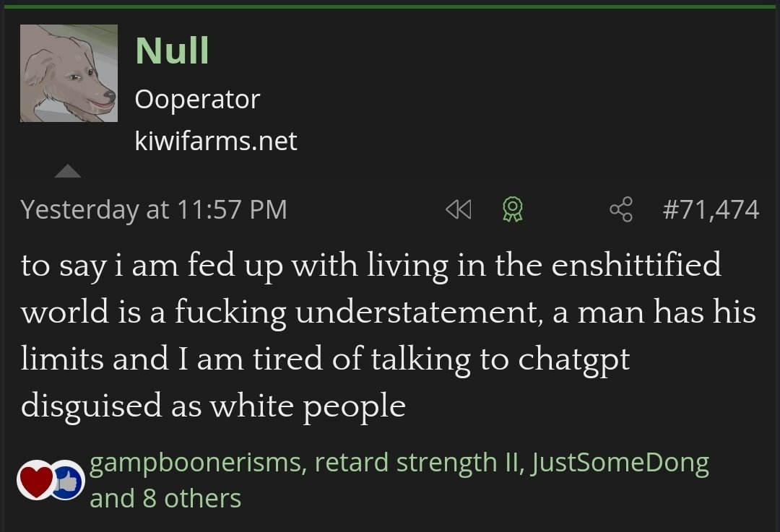View gampboonerisms' profile from reactions
The width and height of the screenshot is (780, 532).
(x=195, y=463)
